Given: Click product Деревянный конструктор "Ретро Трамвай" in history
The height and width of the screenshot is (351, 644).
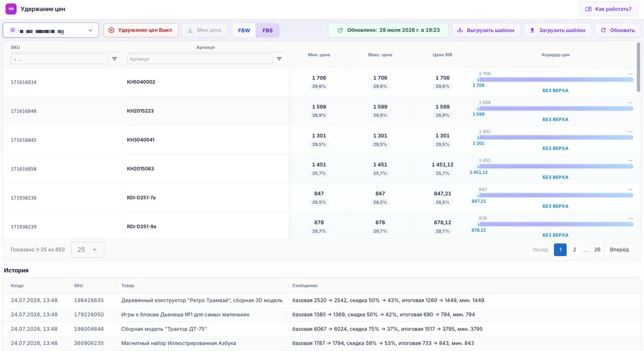Looking at the screenshot, I should click(202, 300).
